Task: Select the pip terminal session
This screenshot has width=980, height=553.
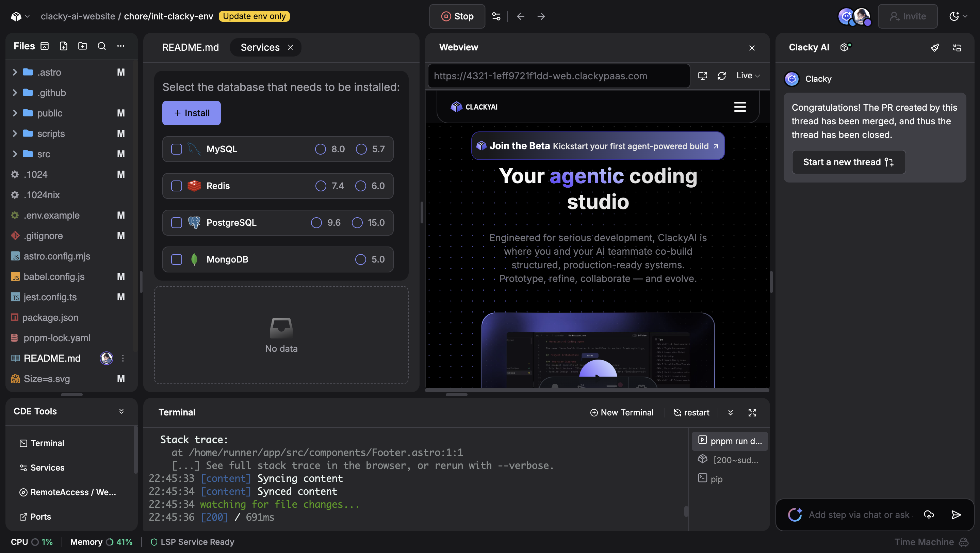Action: [x=730, y=479]
